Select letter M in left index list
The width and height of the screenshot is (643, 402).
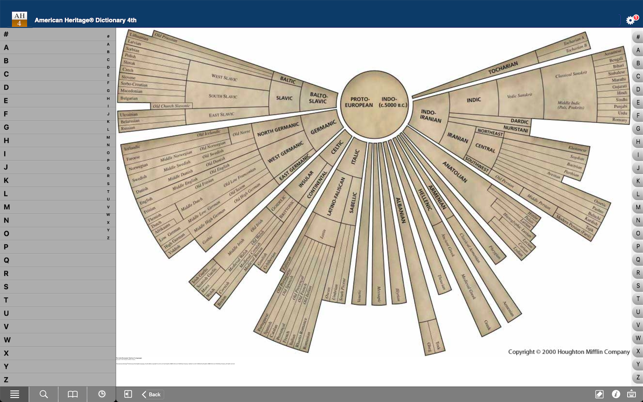6,207
